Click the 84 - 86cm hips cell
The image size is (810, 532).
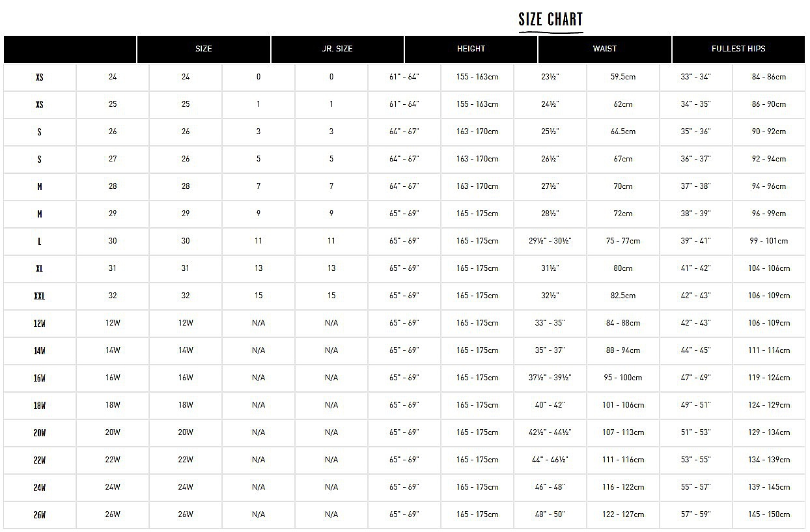click(769, 77)
